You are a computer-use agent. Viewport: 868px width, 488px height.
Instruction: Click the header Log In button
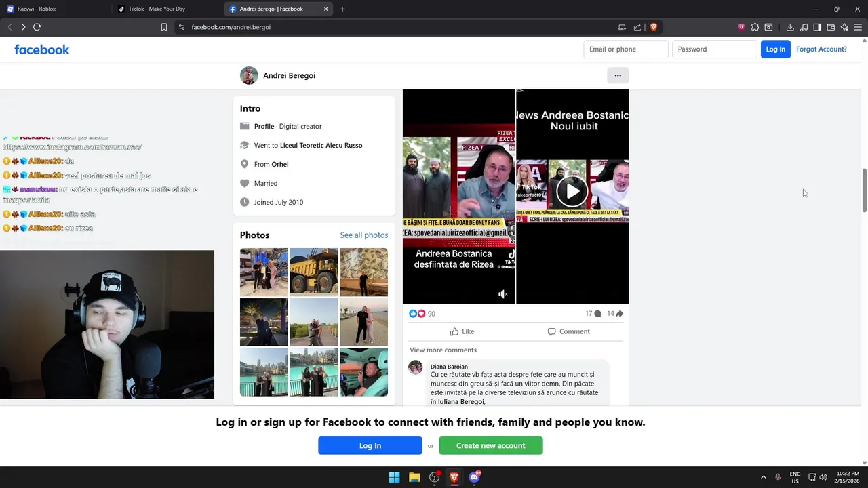(x=775, y=49)
